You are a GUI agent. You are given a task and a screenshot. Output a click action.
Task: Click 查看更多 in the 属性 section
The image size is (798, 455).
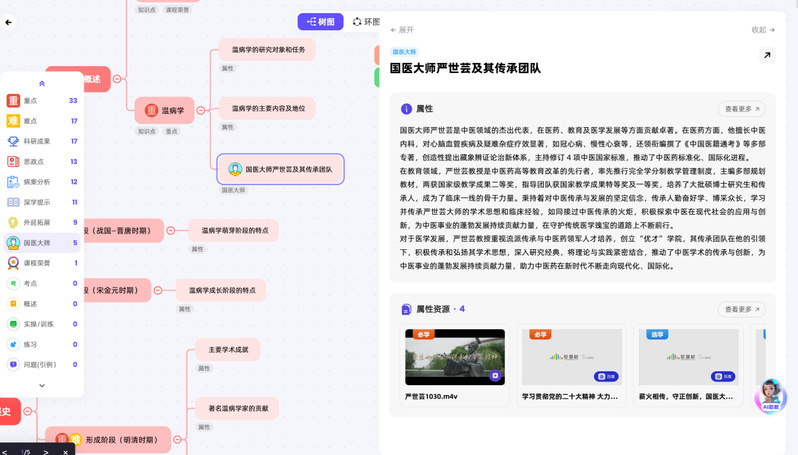tap(741, 109)
